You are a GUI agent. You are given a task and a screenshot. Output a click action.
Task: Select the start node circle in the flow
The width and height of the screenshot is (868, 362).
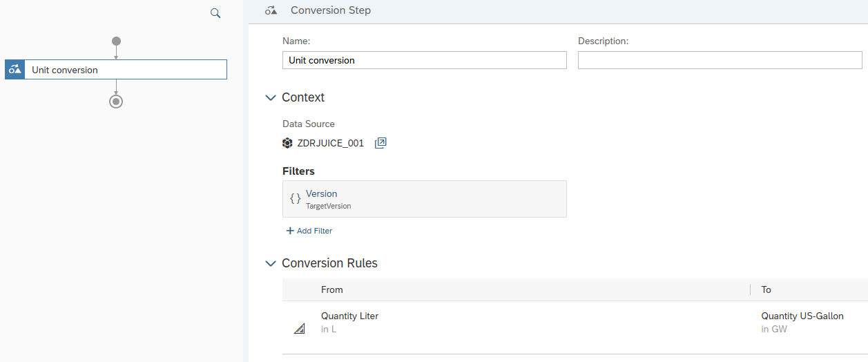[116, 41]
